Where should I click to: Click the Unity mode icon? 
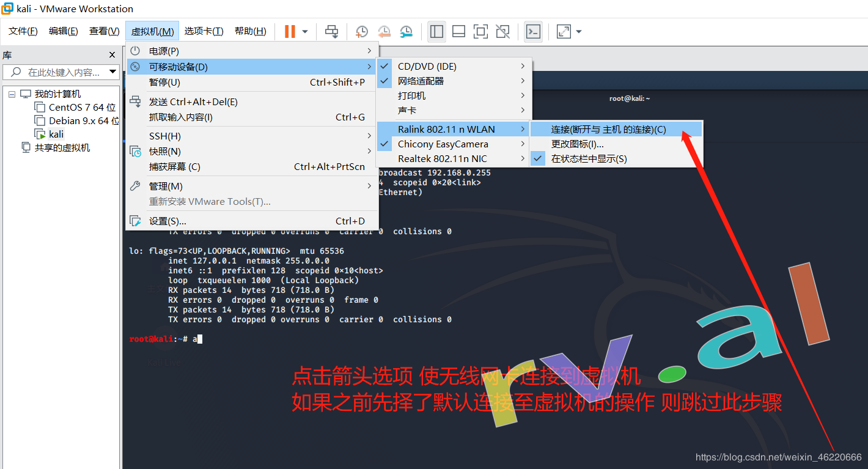[x=502, y=31]
